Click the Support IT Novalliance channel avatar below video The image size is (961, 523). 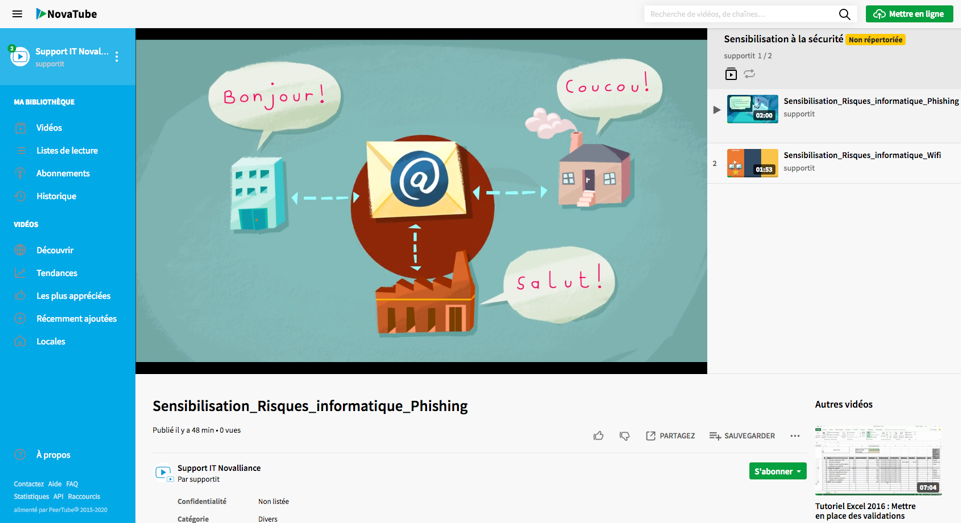pyautogui.click(x=163, y=473)
